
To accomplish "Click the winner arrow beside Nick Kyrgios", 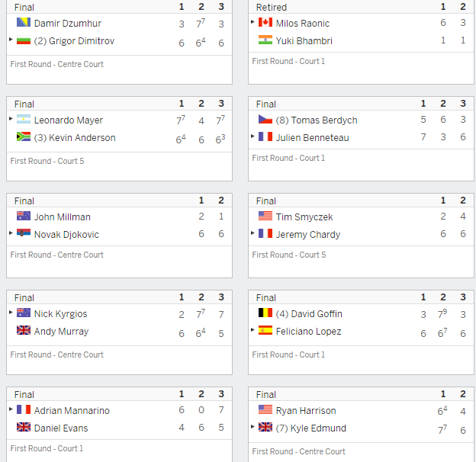I will tap(11, 312).
